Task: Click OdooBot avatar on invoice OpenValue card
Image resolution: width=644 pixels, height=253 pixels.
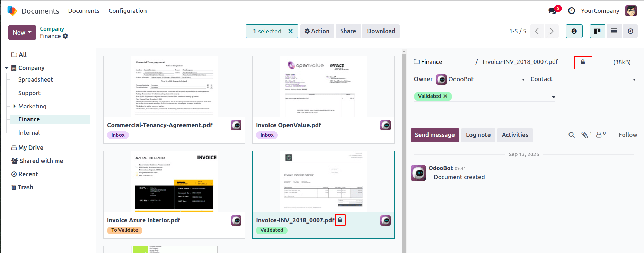Action: (385, 125)
